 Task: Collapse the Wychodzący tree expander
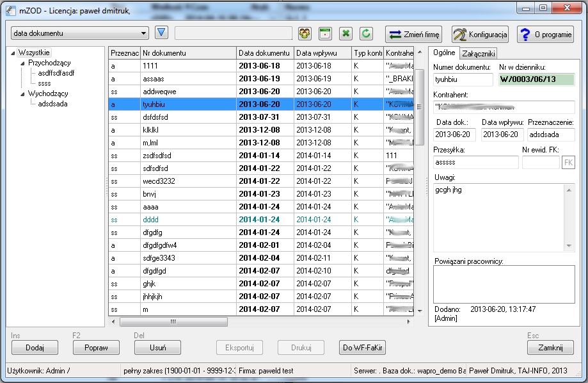[x=22, y=94]
